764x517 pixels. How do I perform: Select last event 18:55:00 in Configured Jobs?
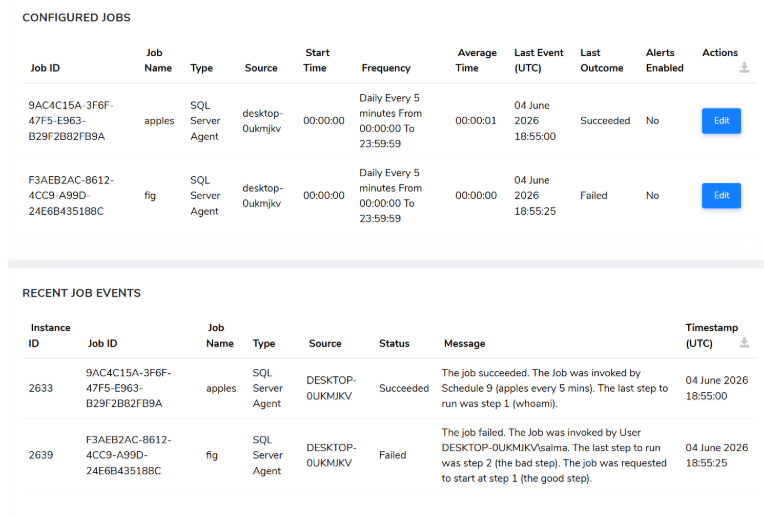[x=535, y=121]
